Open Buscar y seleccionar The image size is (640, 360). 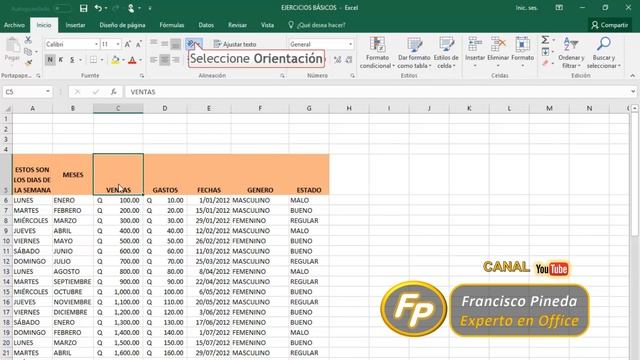(x=604, y=53)
